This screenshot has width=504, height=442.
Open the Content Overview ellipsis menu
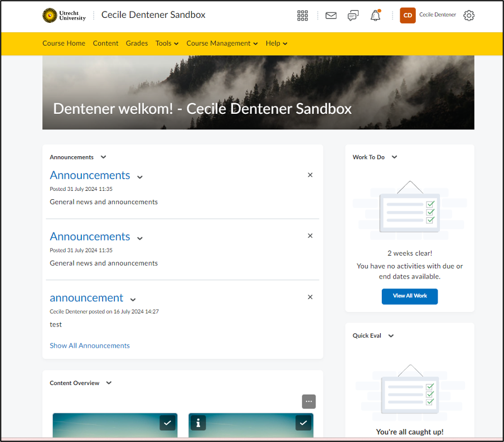click(x=308, y=401)
